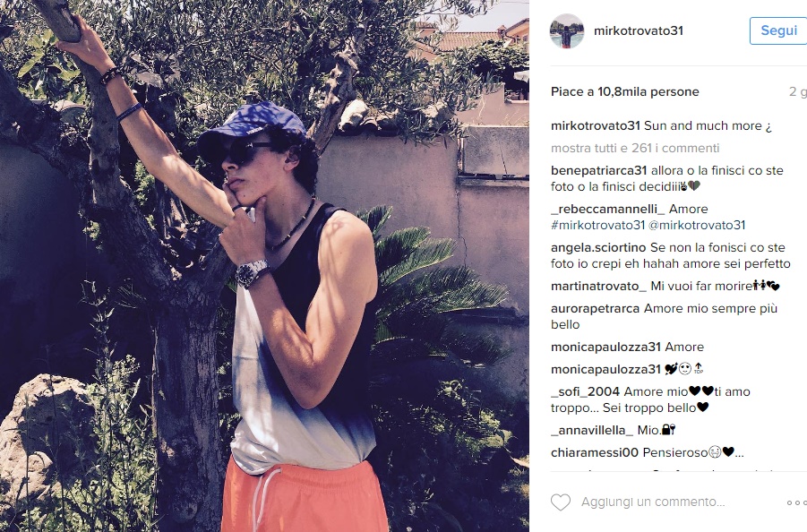Screen dimensions: 807x532
Task: Open _sofi_2004 commenter profile
Action: pos(585,392)
